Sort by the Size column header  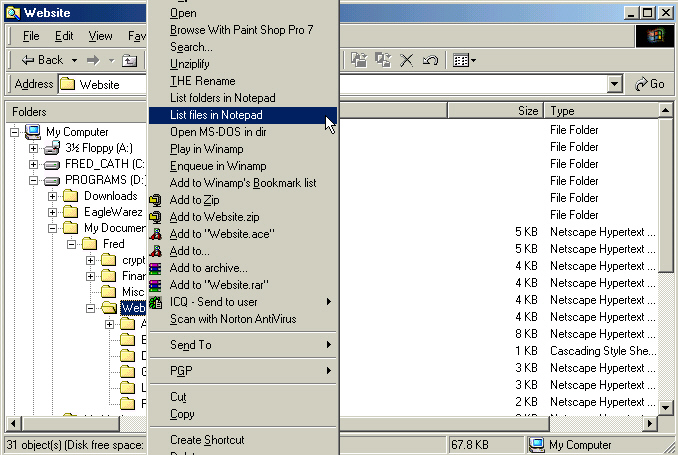point(496,111)
